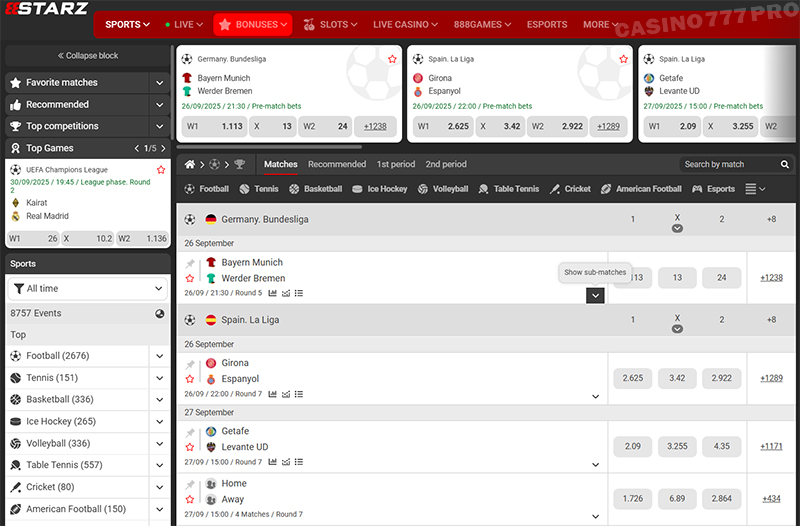Bet W2 1.136 on Real Madrid
The width and height of the screenshot is (800, 526).
point(142,238)
